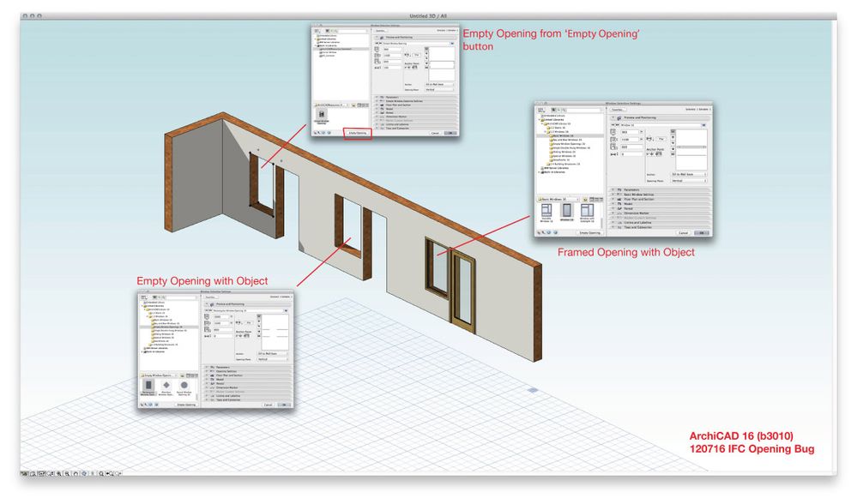Click library search field in right dialog

(x=583, y=111)
